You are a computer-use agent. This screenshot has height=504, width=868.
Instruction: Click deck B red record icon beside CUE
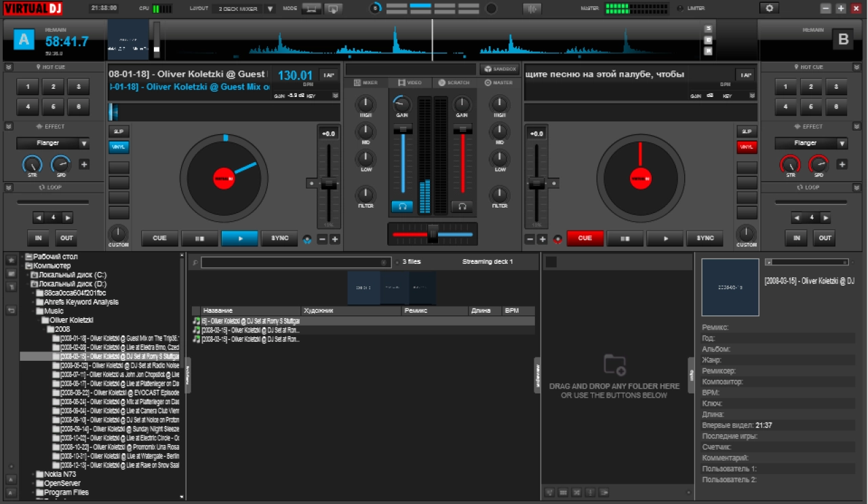[x=557, y=239]
